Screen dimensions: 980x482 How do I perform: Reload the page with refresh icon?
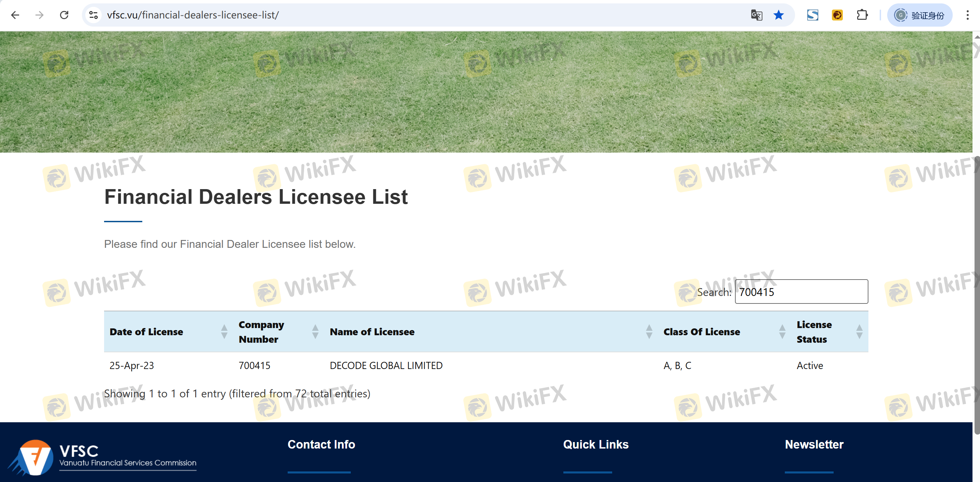(x=64, y=15)
